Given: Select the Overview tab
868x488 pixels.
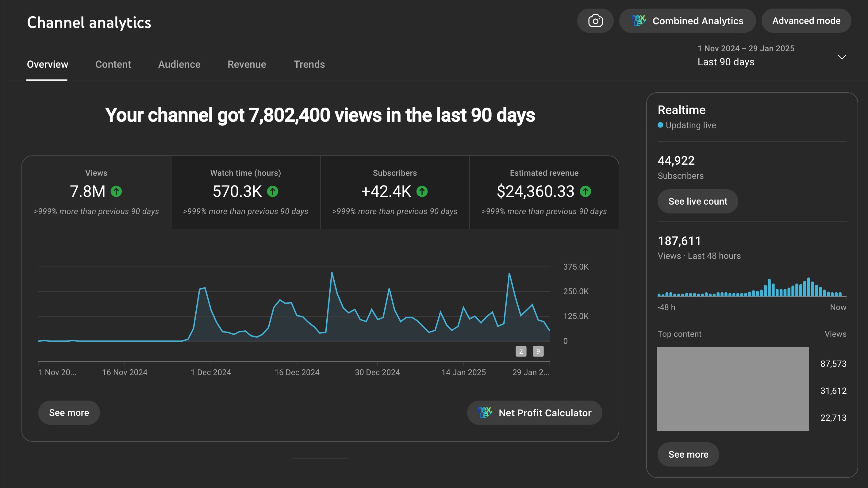Looking at the screenshot, I should pos(47,64).
